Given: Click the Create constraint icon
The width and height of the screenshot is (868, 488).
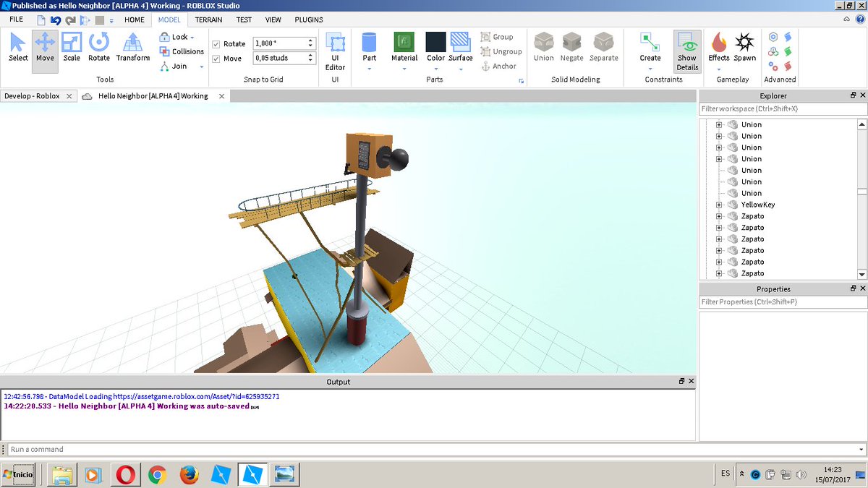Looking at the screenshot, I should (650, 42).
